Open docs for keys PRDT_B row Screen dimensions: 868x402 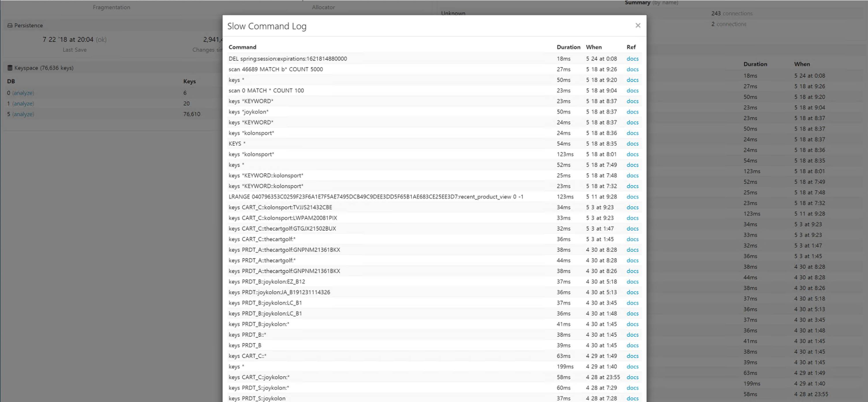(x=632, y=345)
